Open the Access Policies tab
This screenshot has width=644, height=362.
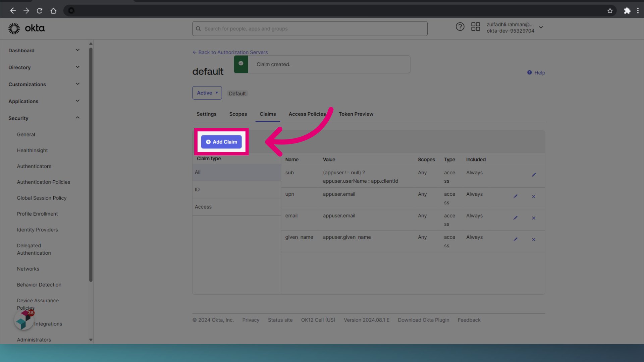coord(307,114)
